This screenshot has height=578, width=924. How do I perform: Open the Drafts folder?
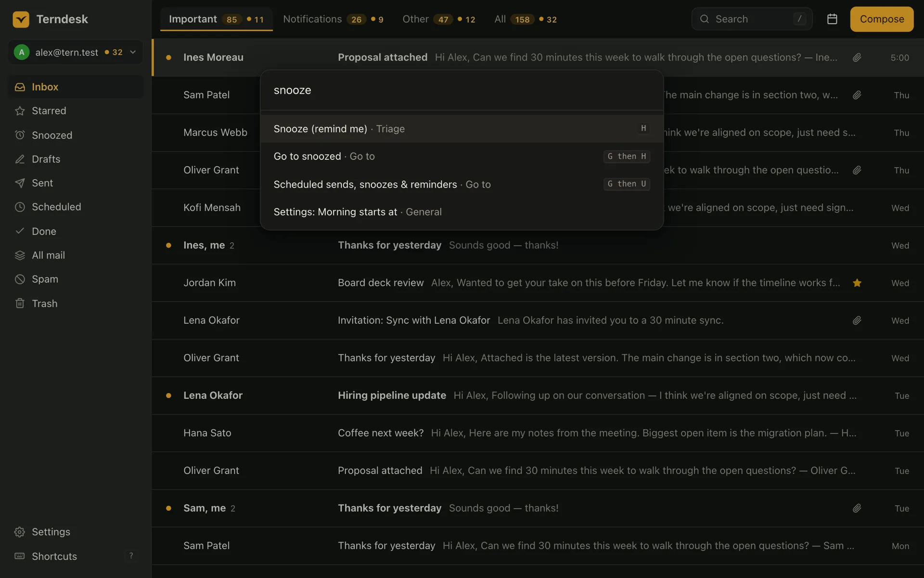(x=76, y=159)
